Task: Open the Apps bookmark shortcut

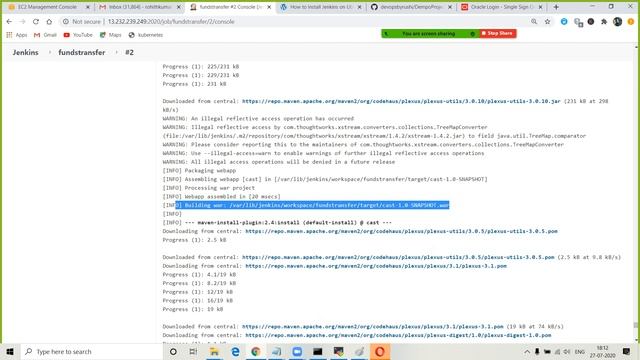Action: 17,35
